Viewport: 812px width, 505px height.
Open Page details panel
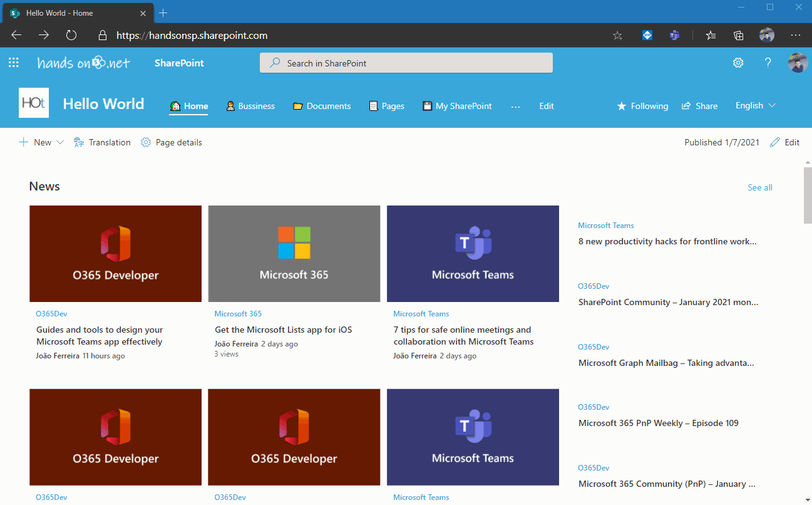(x=171, y=142)
